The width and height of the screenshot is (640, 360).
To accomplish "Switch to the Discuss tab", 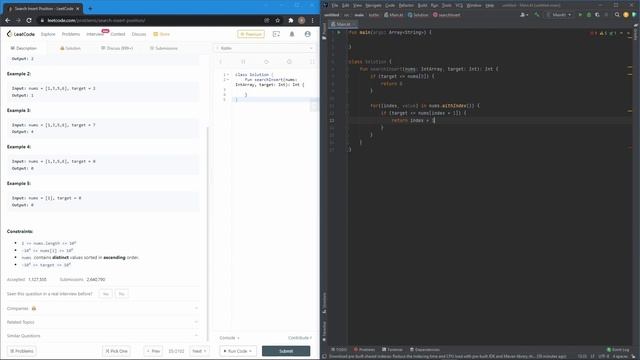I will pos(117,48).
